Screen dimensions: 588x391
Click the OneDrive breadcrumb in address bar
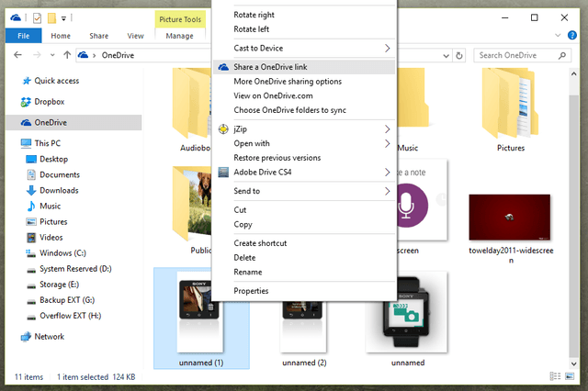click(x=118, y=55)
